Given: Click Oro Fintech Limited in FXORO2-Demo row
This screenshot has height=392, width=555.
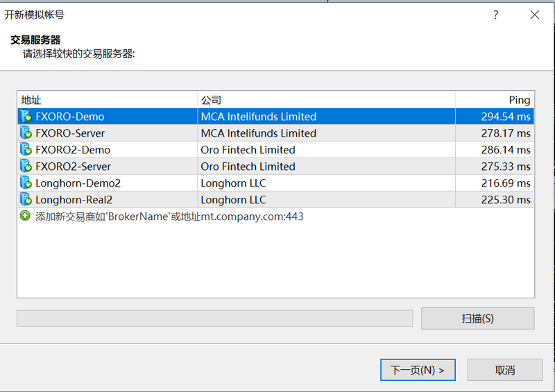Looking at the screenshot, I should pyautogui.click(x=248, y=150).
